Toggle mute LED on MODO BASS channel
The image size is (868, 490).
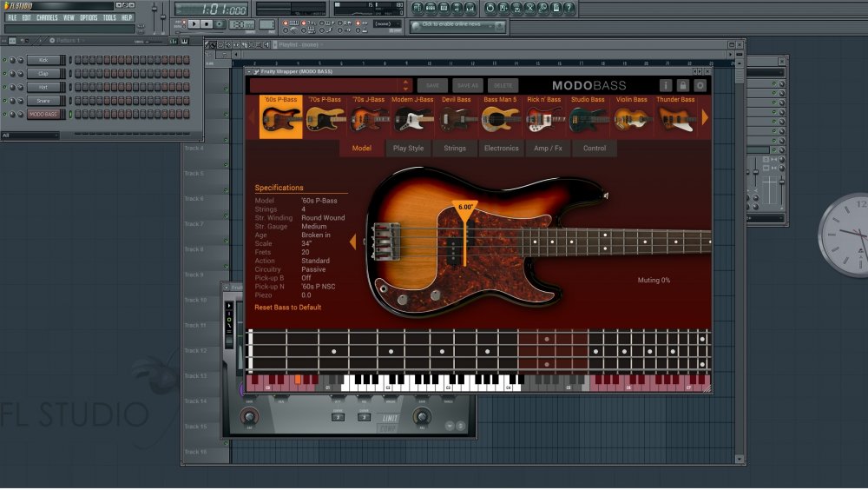click(4, 114)
